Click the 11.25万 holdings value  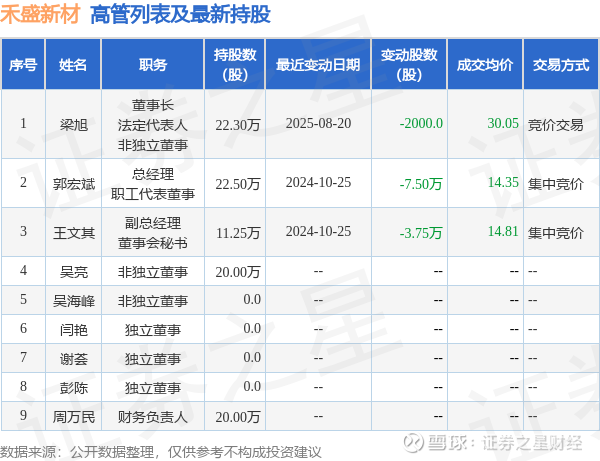pyautogui.click(x=238, y=233)
